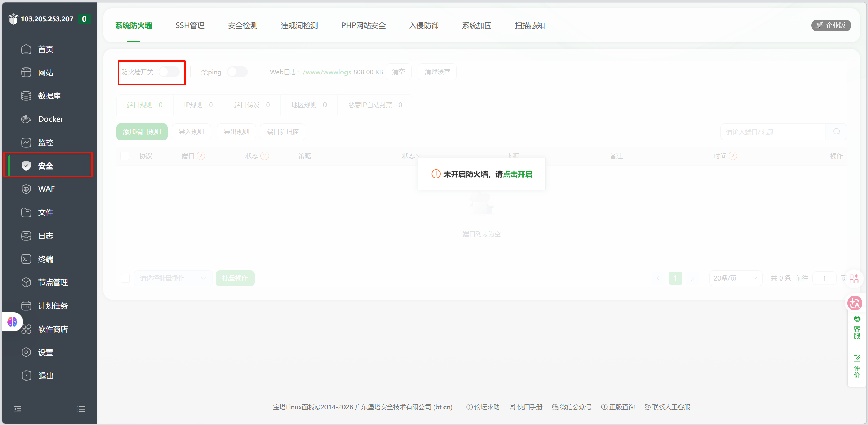Open the 状态 column filter chevron
The image size is (868, 425).
pyautogui.click(x=419, y=156)
